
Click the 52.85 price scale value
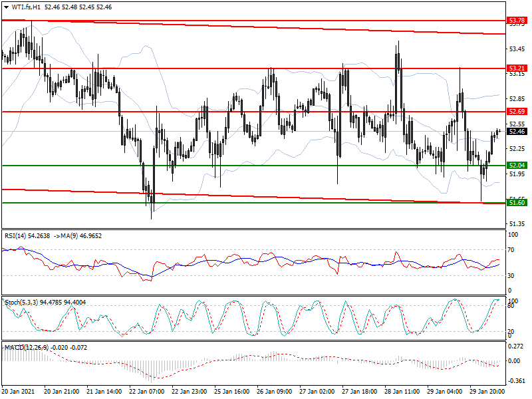tap(517, 99)
